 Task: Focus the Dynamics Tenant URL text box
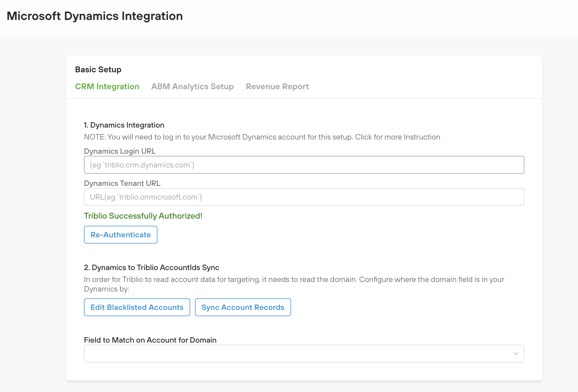304,197
